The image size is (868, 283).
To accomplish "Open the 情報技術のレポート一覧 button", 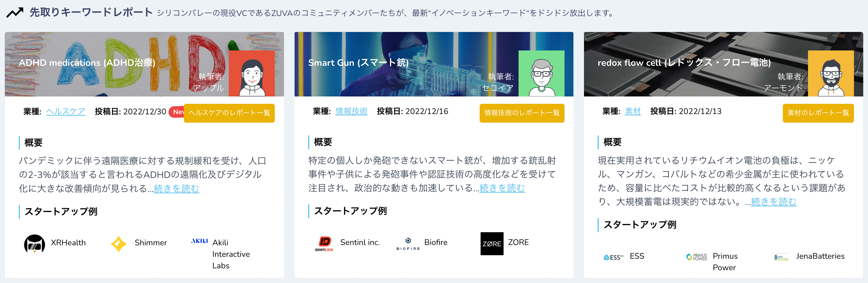I will coord(522,113).
